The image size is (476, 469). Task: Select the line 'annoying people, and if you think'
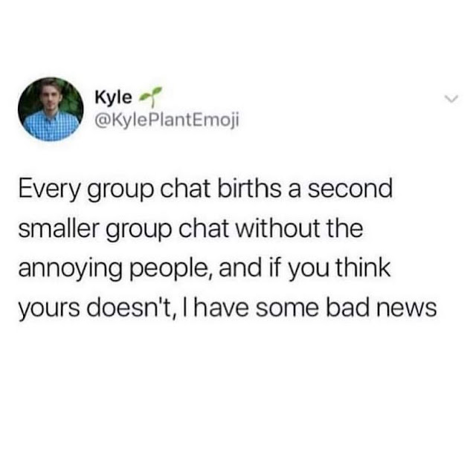[205, 268]
